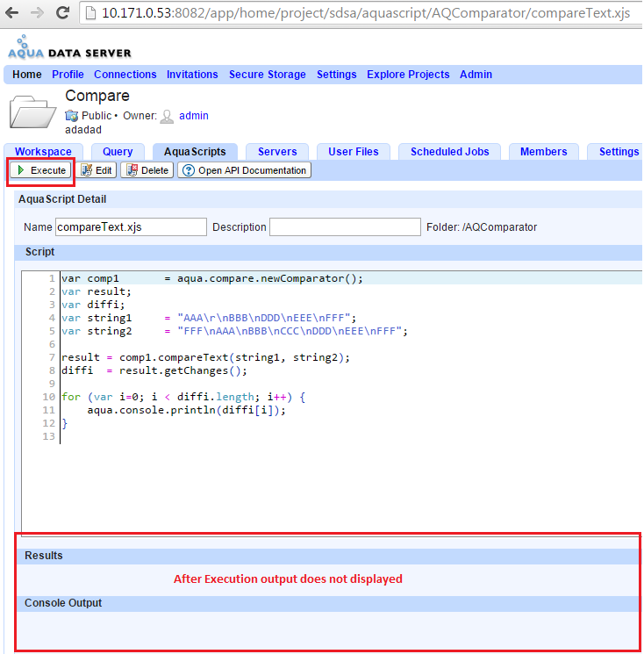Open the admin owner profile link

pos(194,116)
